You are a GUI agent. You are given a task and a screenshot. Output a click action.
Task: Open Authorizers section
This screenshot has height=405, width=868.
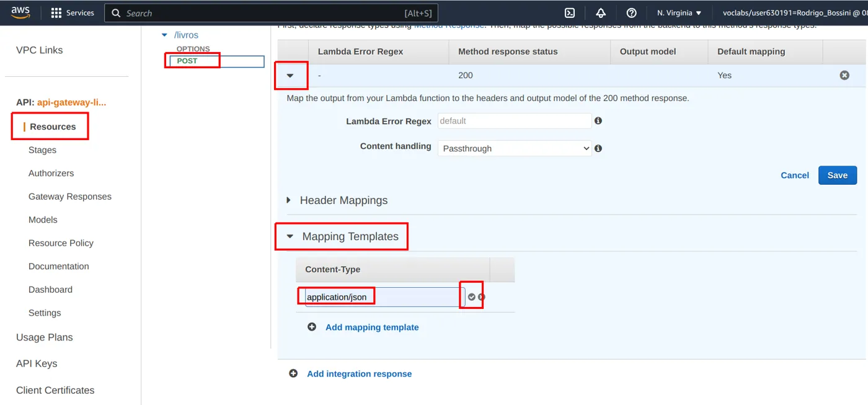point(51,173)
